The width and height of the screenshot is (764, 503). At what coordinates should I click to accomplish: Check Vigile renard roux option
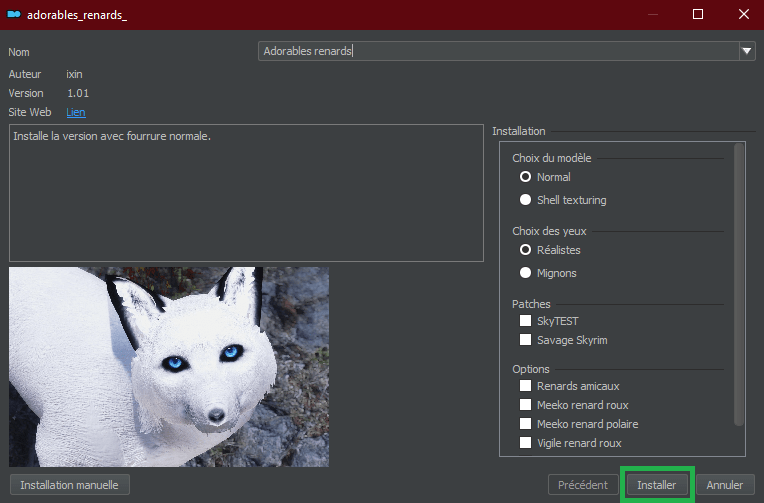coord(526,443)
